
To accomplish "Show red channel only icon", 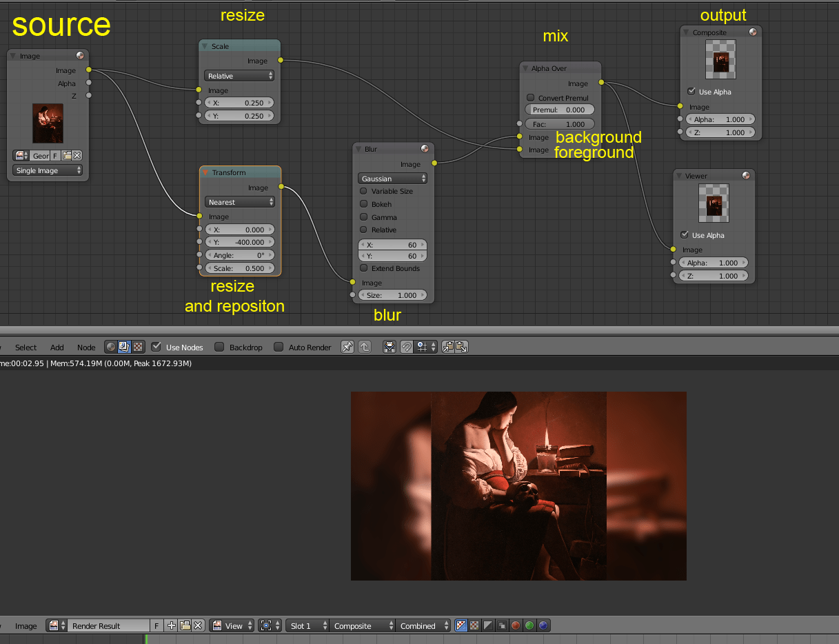I will pos(516,625).
